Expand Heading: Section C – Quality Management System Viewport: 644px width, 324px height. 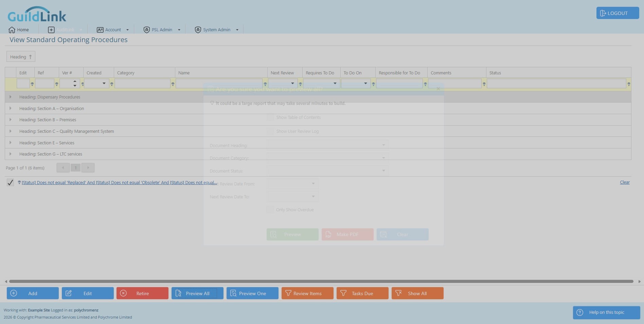10,131
